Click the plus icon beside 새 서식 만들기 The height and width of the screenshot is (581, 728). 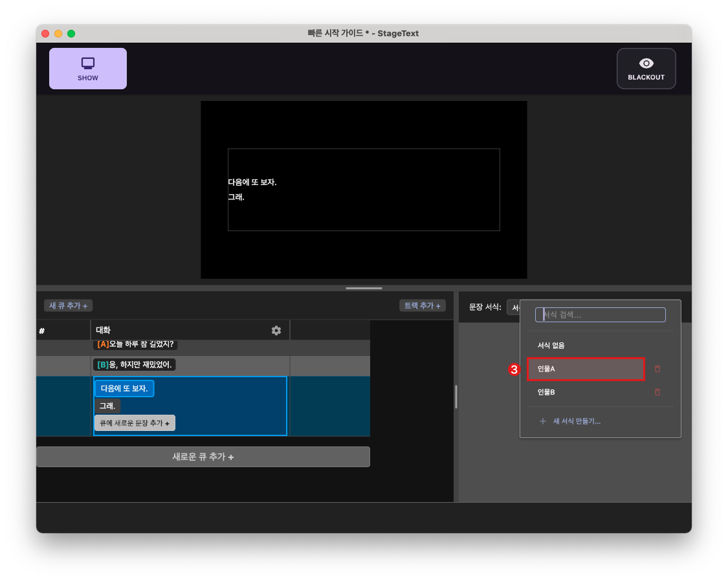pyautogui.click(x=542, y=421)
